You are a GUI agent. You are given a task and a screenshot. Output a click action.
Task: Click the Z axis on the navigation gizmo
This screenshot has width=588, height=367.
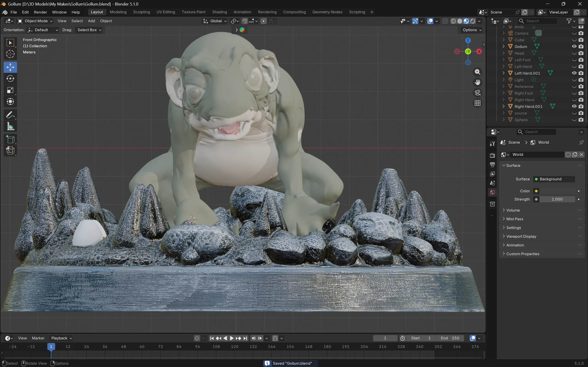coord(468,40)
